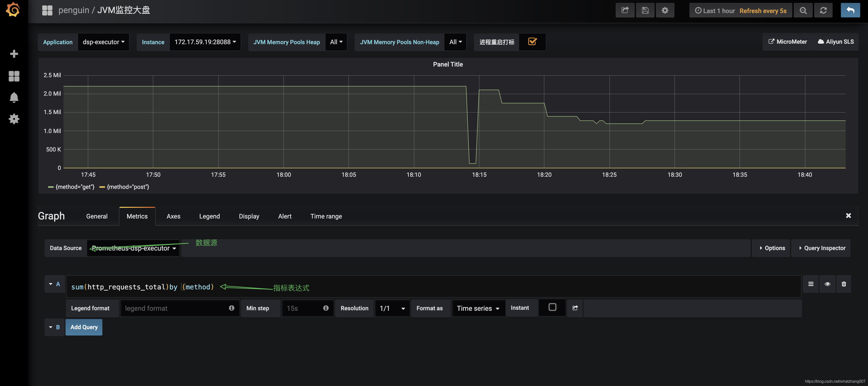Click the refresh dashboard icon

click(823, 10)
